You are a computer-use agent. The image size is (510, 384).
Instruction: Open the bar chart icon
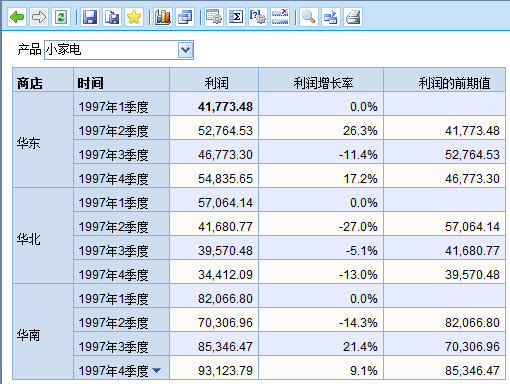pos(163,17)
